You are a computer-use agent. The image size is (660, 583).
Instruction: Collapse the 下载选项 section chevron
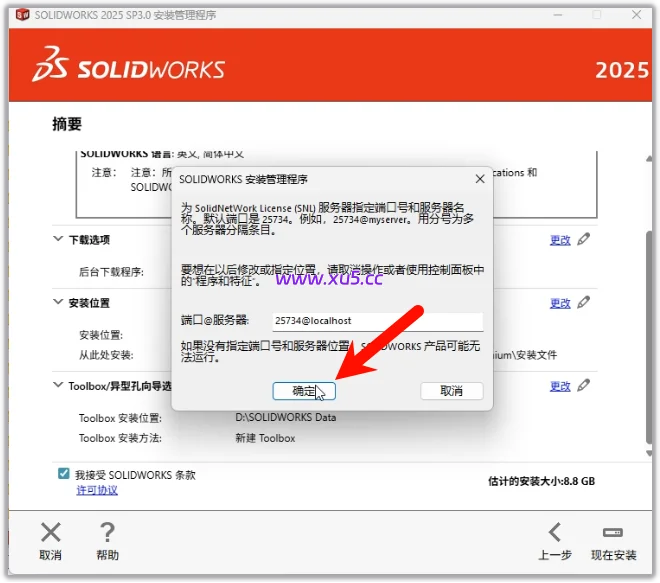[58, 240]
